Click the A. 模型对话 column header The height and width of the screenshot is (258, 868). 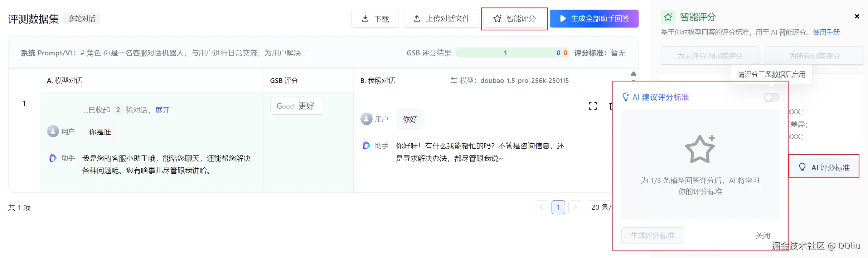click(x=64, y=80)
